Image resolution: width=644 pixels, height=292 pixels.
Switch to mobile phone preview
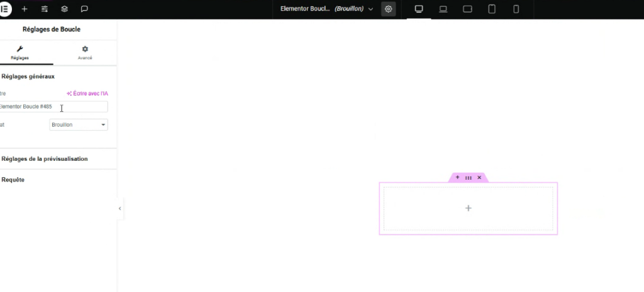pos(516,9)
